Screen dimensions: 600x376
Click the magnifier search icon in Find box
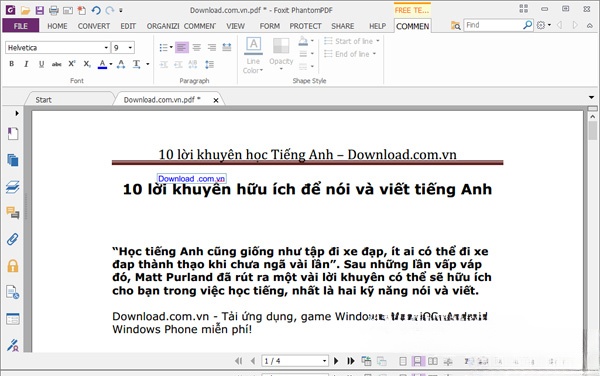[527, 25]
